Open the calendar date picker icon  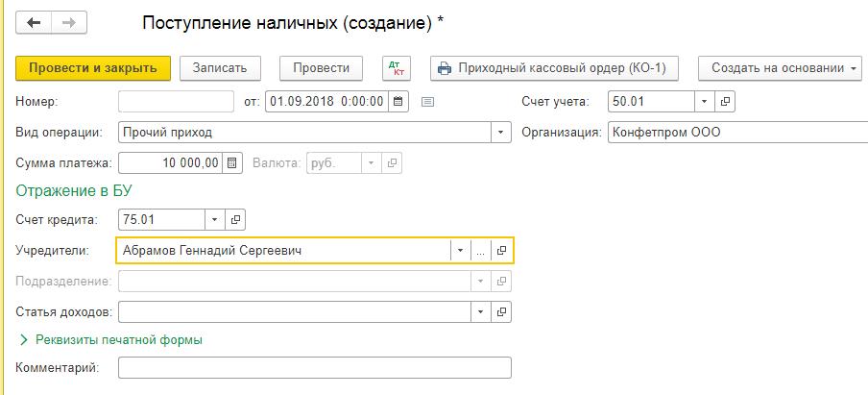[x=399, y=101]
